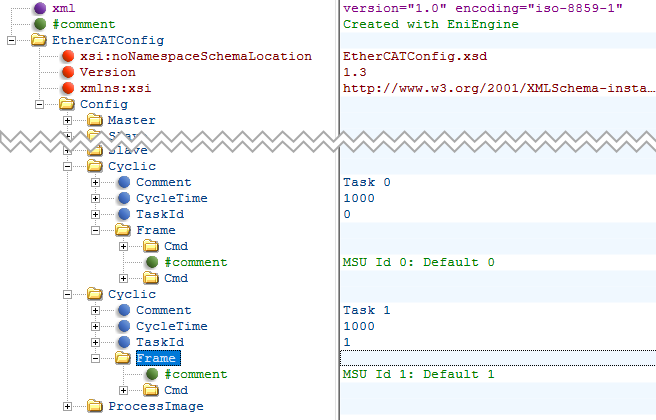Image resolution: width=656 pixels, height=420 pixels.
Task: Click the 'Created with EniEngine' value
Action: point(430,24)
